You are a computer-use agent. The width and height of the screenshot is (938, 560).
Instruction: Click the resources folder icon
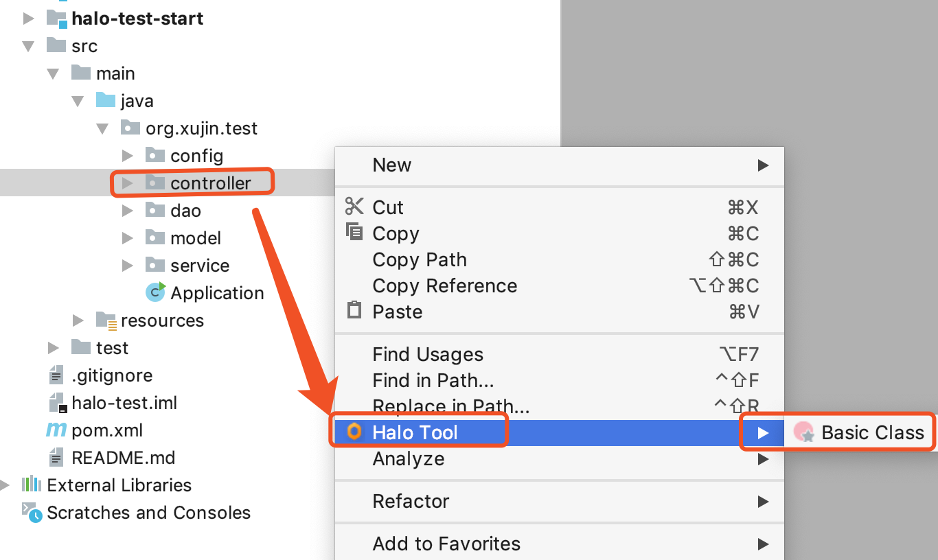(x=106, y=320)
